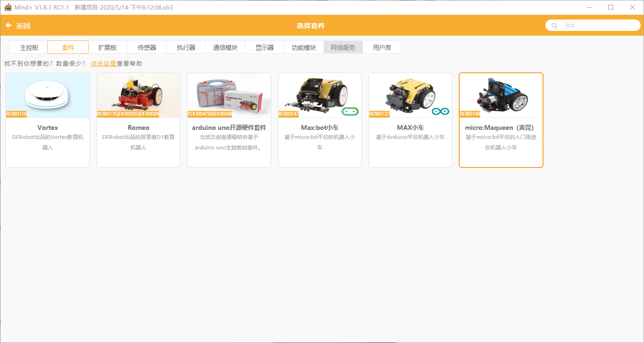This screenshot has width=644, height=343.
Task: Click the Vortex card title
Action: pyautogui.click(x=48, y=127)
